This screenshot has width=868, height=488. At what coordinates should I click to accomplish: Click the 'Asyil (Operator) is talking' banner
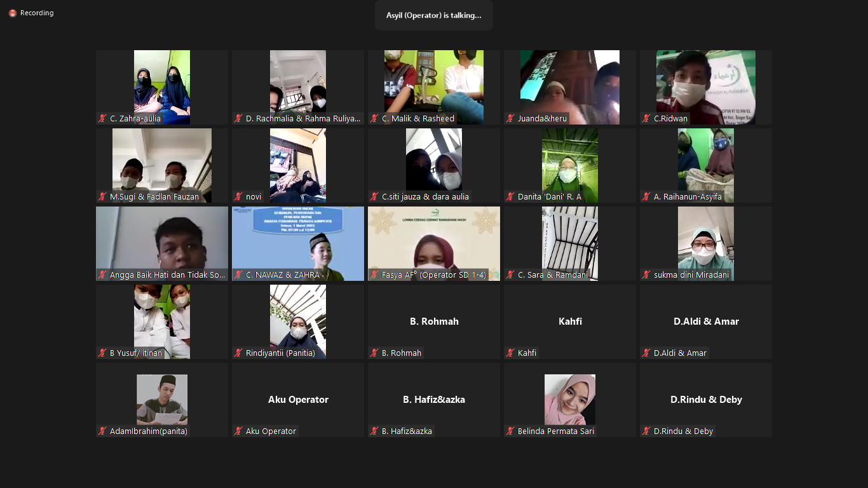(x=433, y=15)
